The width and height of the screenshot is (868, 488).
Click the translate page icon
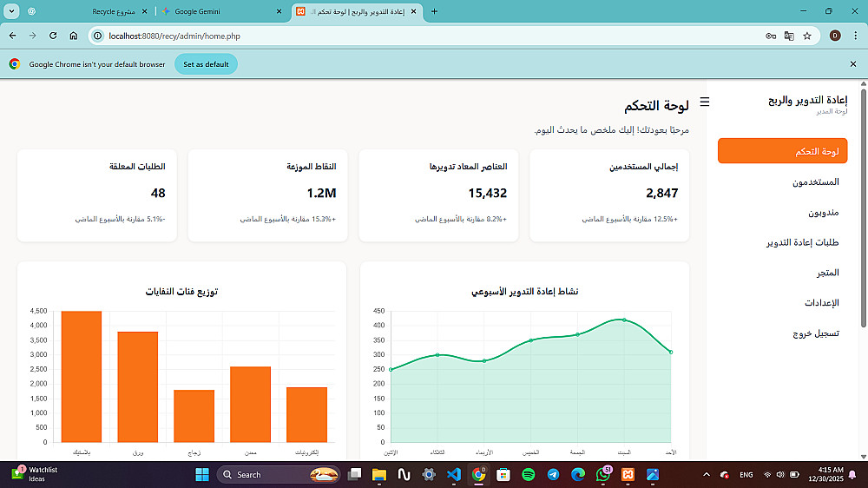point(789,36)
